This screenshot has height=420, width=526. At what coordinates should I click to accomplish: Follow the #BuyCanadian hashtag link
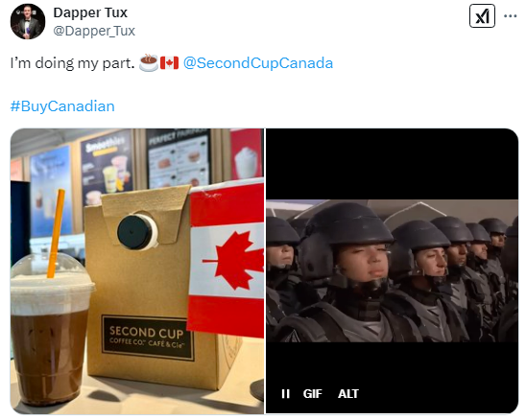[x=62, y=106]
